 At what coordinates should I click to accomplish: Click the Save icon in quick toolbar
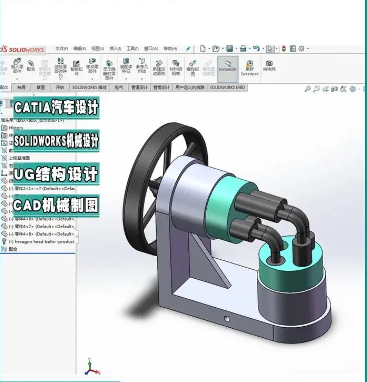230,49
